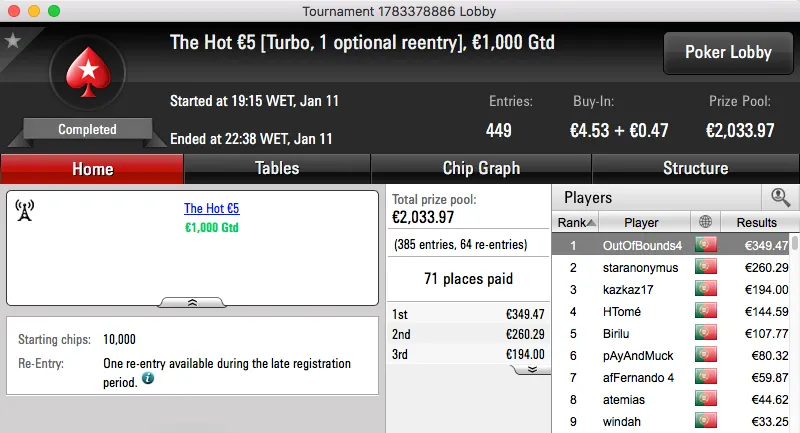Click the re-entry info icon
The height and width of the screenshot is (433, 800).
point(148,379)
